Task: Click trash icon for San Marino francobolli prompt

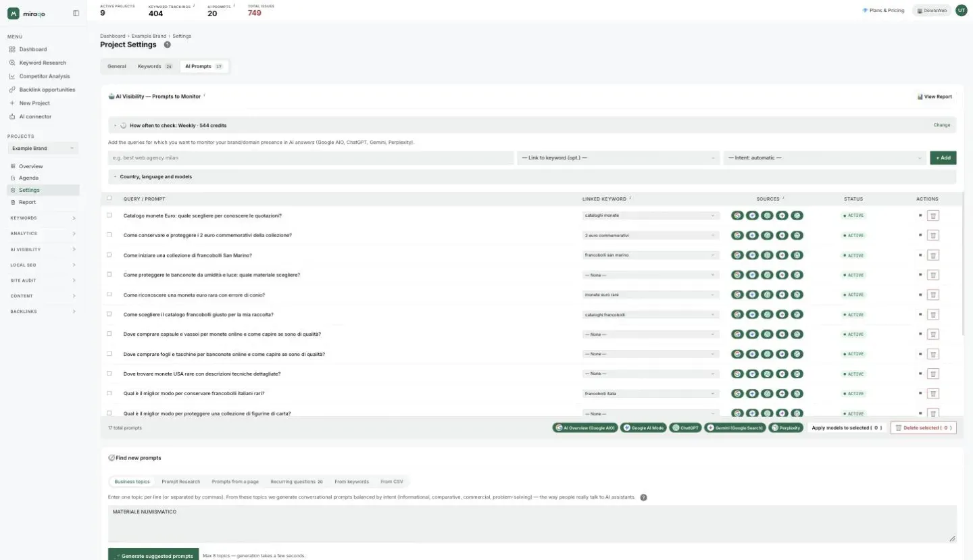Action: 932,255
